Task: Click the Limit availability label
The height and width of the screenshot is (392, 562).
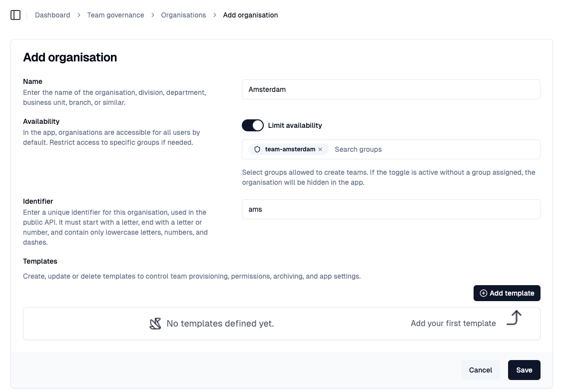Action: pos(295,125)
